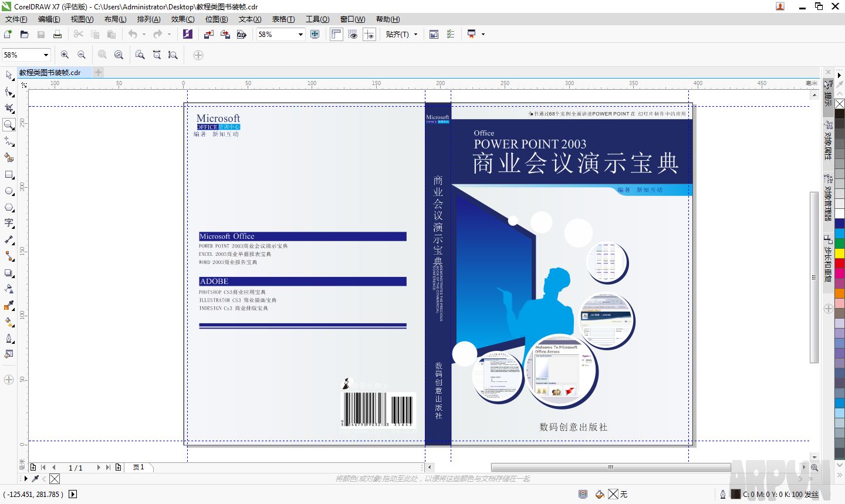Viewport: 845px width, 504px height.
Task: Expand the Redo dropdown arrow
Action: [x=168, y=34]
